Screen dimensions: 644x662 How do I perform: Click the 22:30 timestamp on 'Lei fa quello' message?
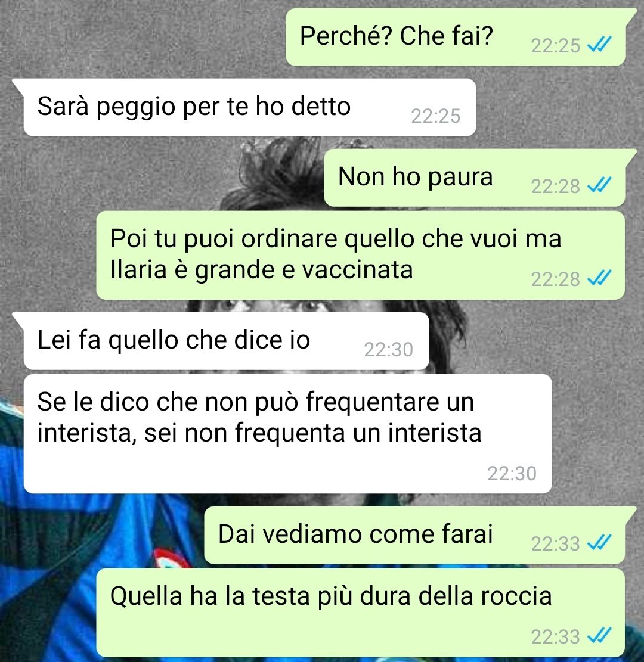(x=389, y=350)
